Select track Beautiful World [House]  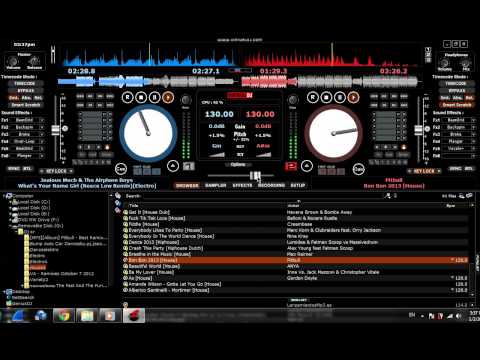click(296, 266)
